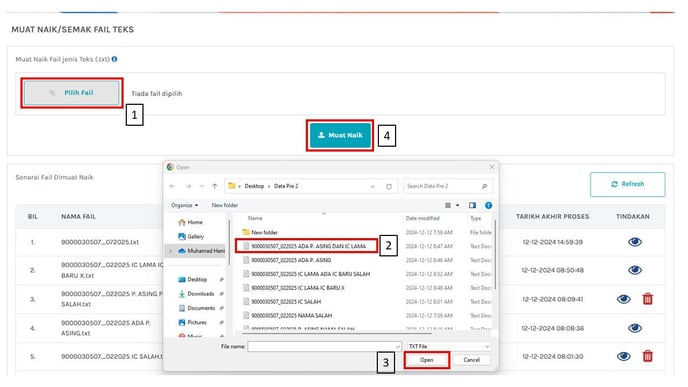Open the TXT File type dropdown
The width and height of the screenshot is (688, 387).
click(x=449, y=346)
